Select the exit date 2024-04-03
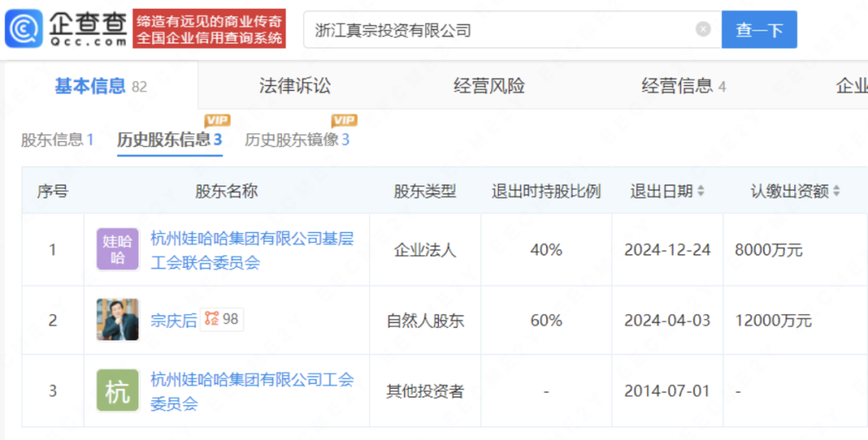868x440 pixels. (667, 320)
